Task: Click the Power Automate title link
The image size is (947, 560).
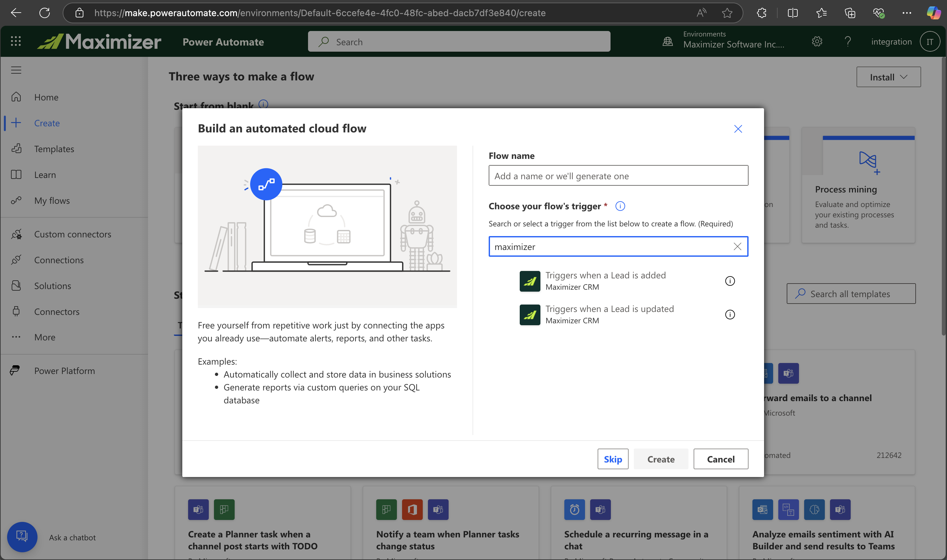Action: (223, 42)
